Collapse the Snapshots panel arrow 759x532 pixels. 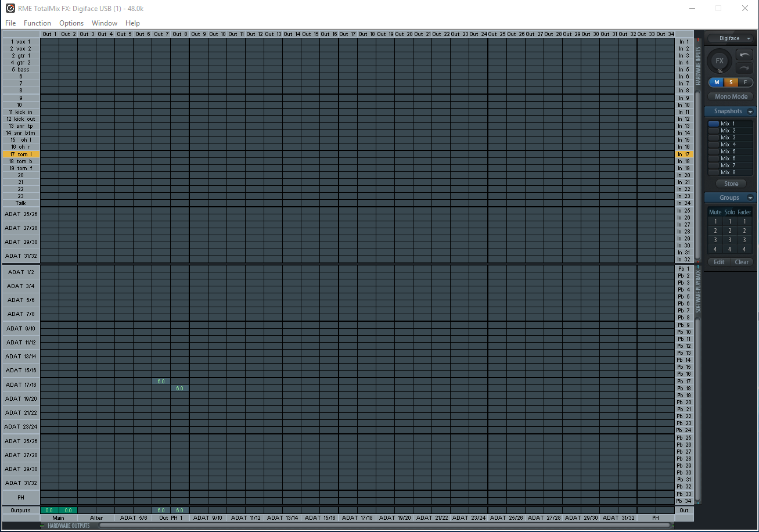pos(750,112)
